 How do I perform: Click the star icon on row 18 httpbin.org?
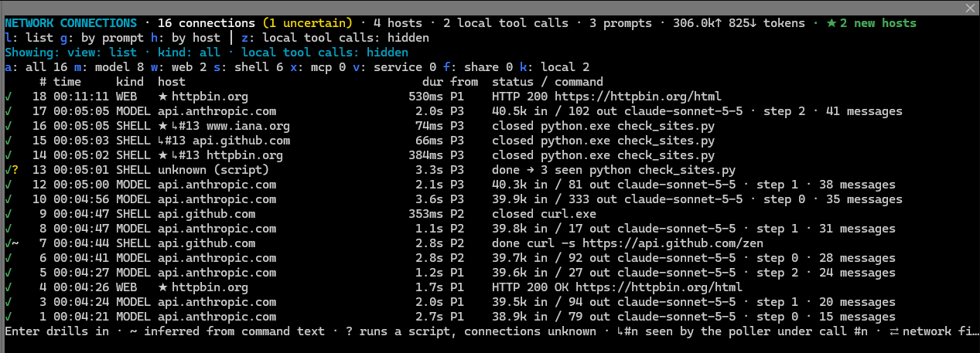tap(162, 97)
